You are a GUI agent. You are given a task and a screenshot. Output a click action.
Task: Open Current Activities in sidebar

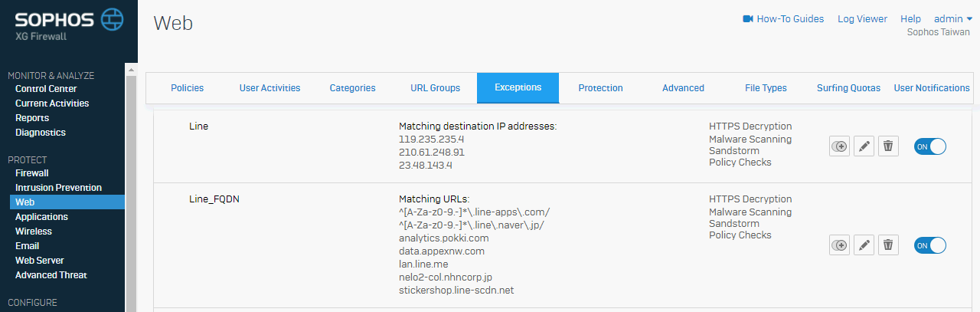(52, 103)
